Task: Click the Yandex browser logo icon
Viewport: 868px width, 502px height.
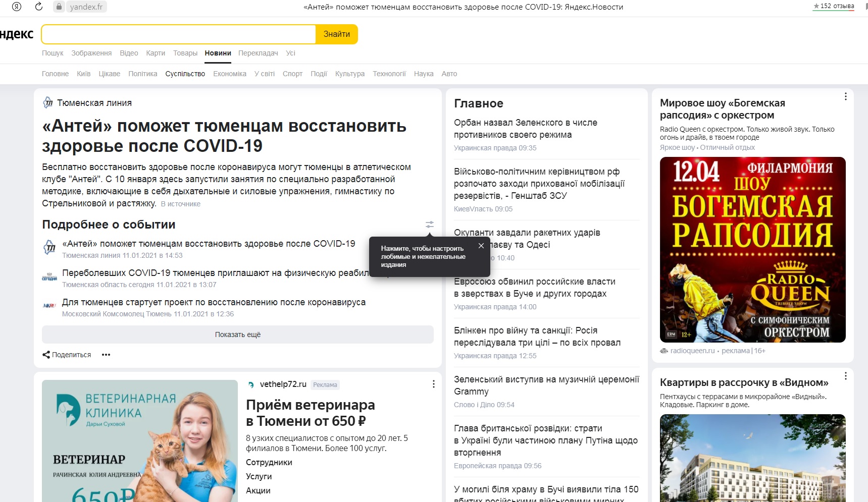Action: tap(17, 7)
